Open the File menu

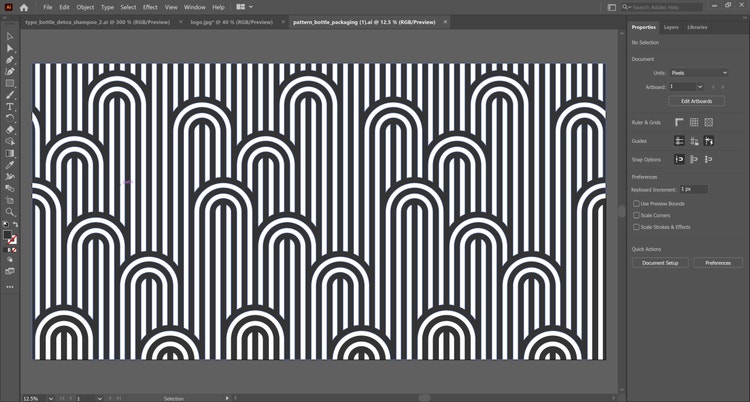tap(48, 7)
